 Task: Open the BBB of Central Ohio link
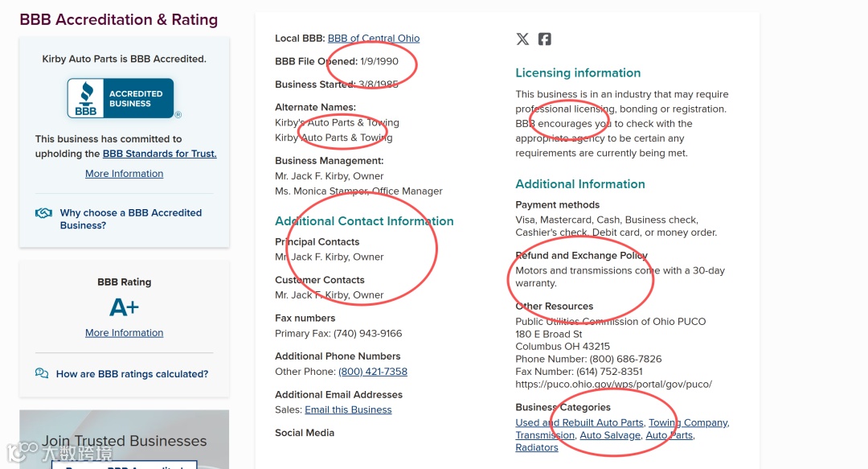pyautogui.click(x=374, y=38)
